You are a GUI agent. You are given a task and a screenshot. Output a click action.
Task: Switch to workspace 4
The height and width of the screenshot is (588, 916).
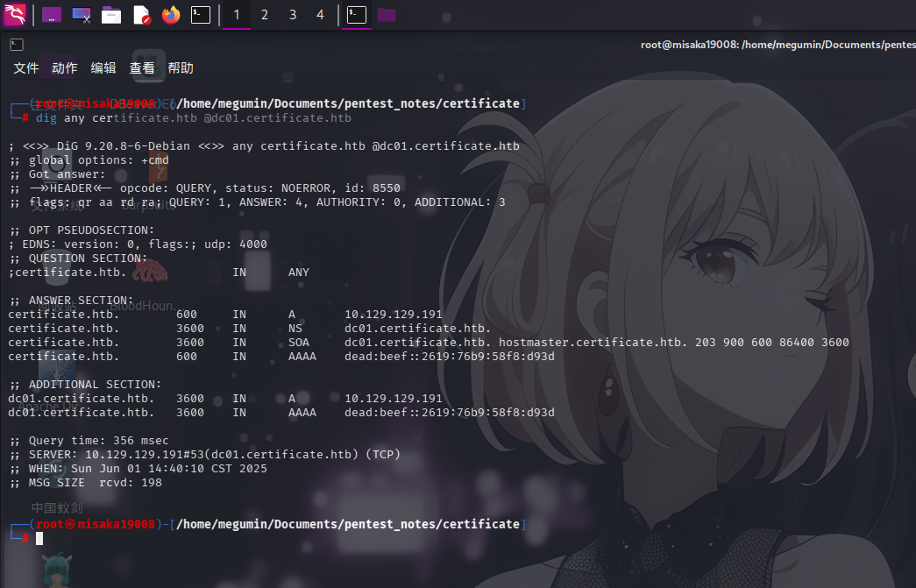[x=320, y=15]
